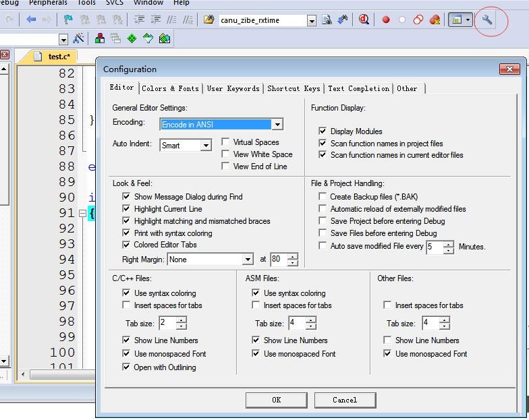Open the Project Window button dropdown arrow
Screen dimensions: 529x420
(x=468, y=20)
